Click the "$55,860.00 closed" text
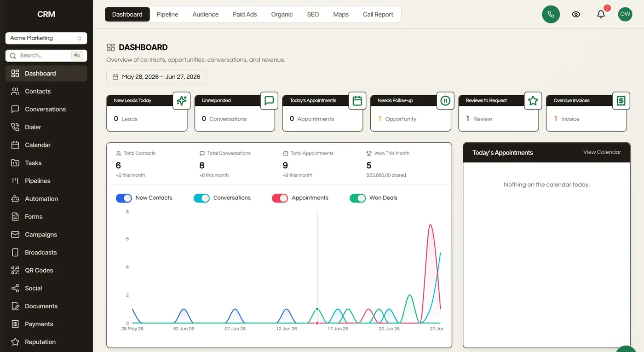This screenshot has height=352, width=644. 386,175
